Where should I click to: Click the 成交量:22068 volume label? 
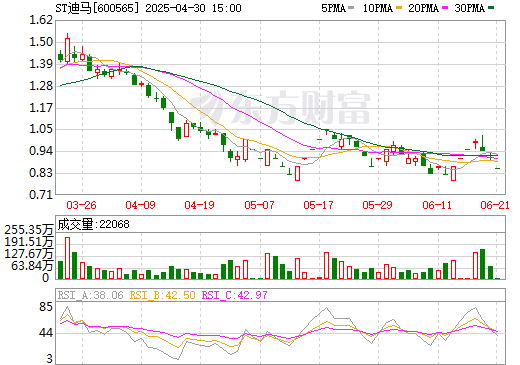[93, 224]
